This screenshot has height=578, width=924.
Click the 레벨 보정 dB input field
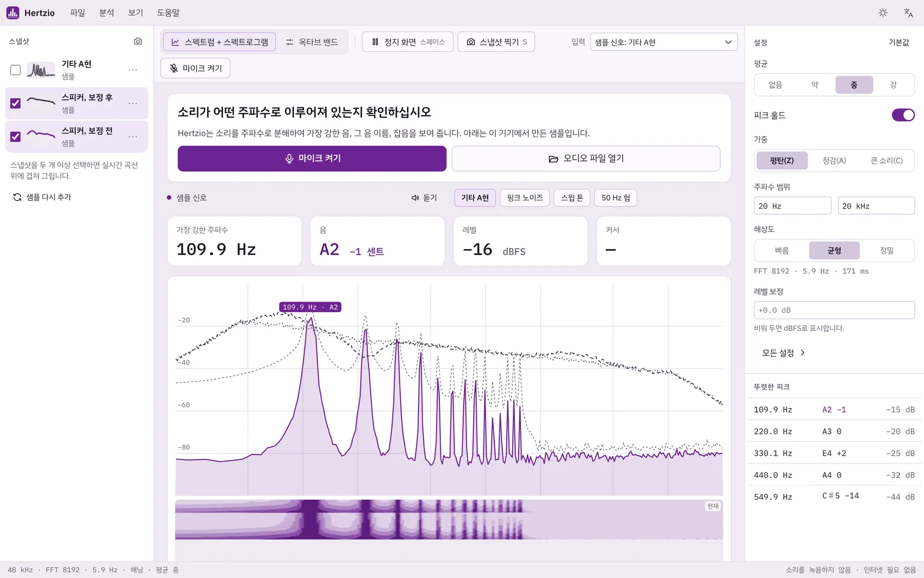point(834,310)
